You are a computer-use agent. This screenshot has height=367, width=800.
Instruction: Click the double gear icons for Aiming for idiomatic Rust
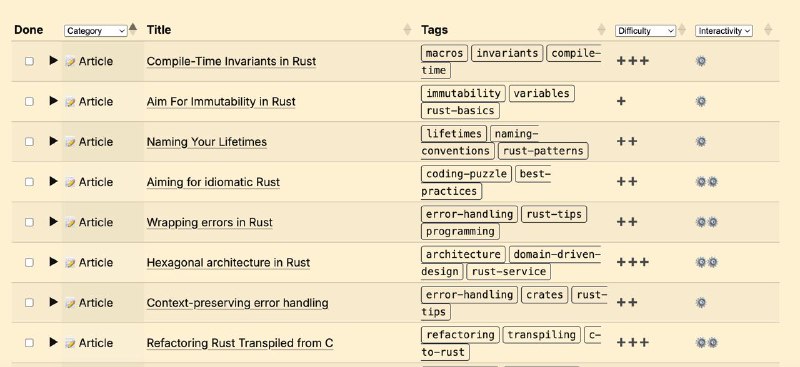(x=707, y=182)
